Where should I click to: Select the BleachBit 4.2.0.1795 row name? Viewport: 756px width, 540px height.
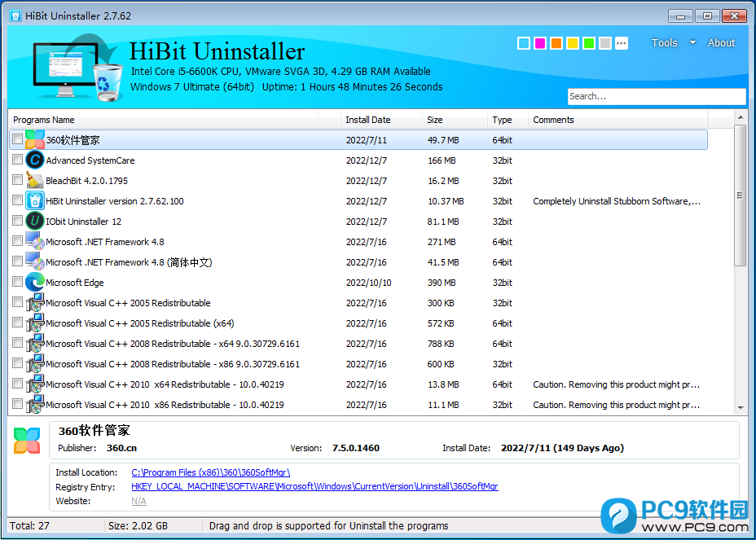(87, 181)
